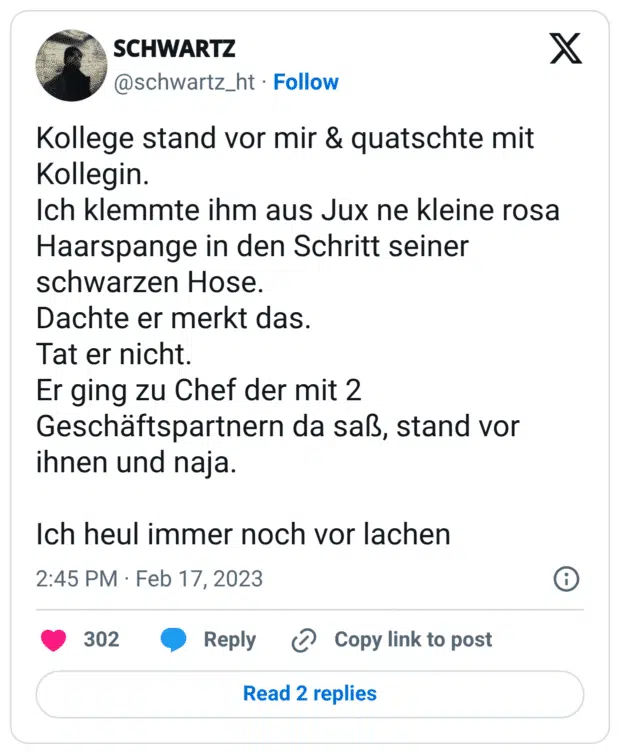Viewport: 620px width, 754px height.
Task: Click the Reply text label
Action: 229,640
